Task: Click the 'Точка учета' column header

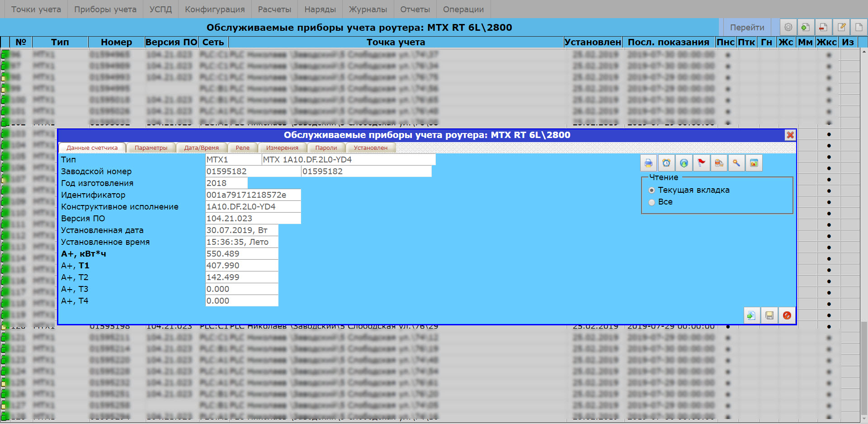Action: [396, 42]
